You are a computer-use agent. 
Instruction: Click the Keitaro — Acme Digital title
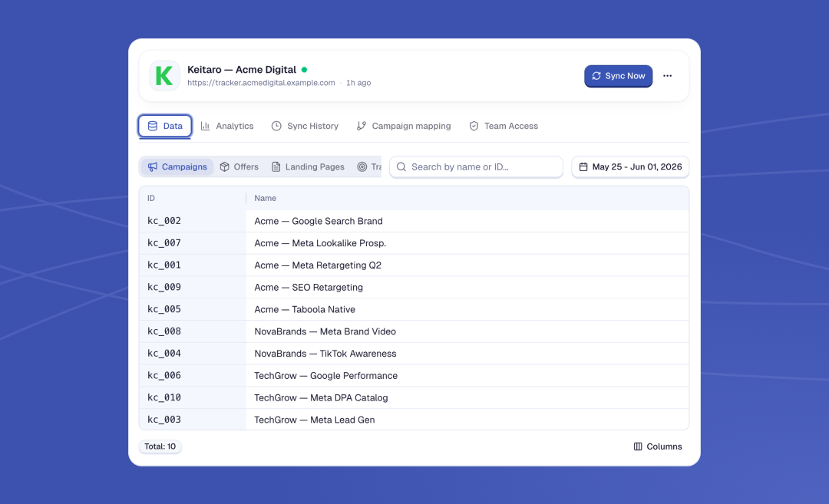(x=242, y=70)
